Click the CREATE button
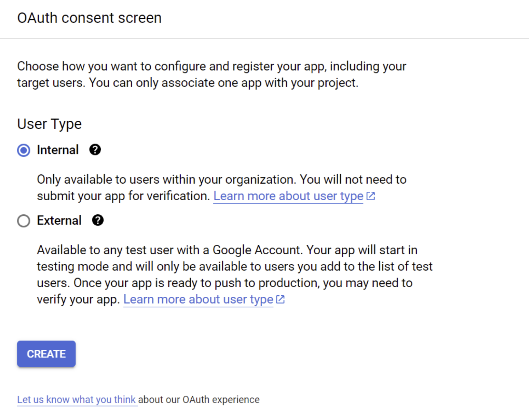The height and width of the screenshot is (416, 532). pyautogui.click(x=46, y=354)
